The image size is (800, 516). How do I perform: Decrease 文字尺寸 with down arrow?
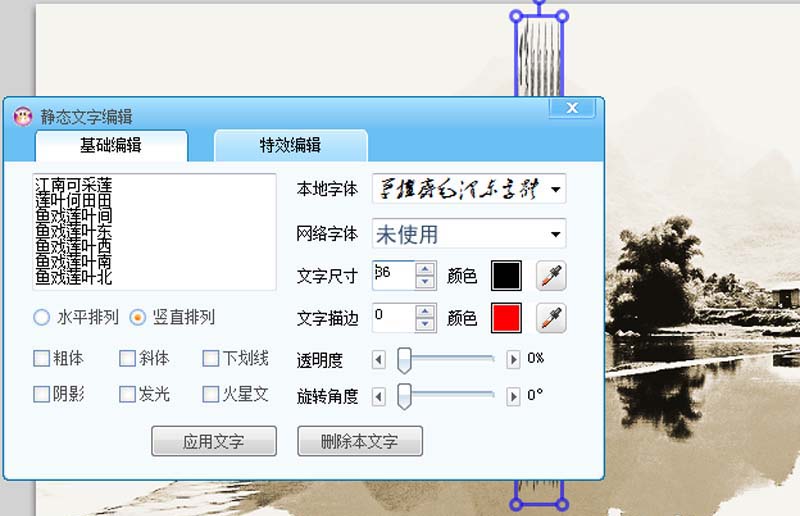pos(425,282)
